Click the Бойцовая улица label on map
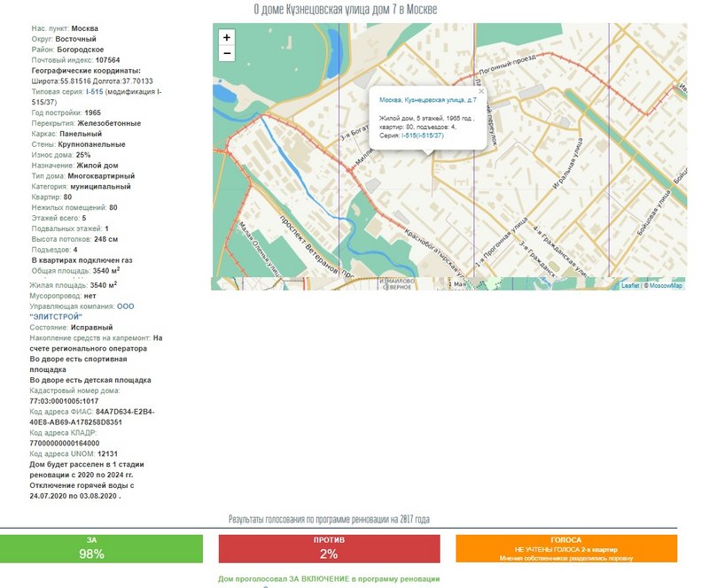This screenshot has width=709, height=588. click(654, 213)
